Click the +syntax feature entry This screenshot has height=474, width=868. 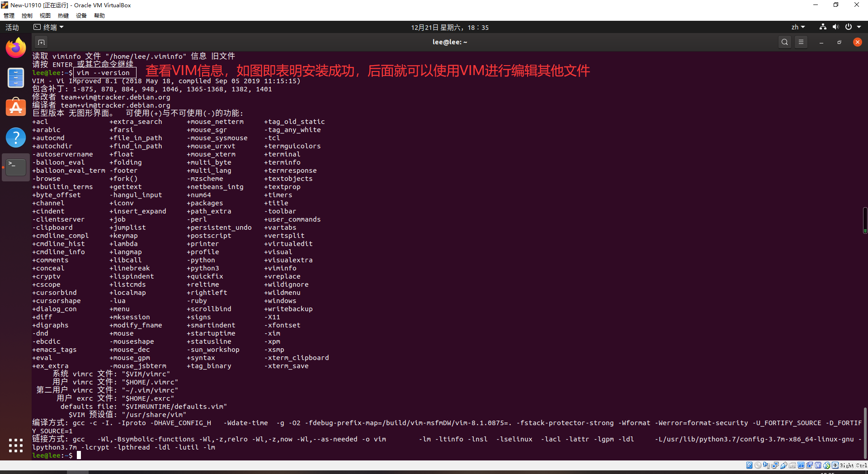201,358
